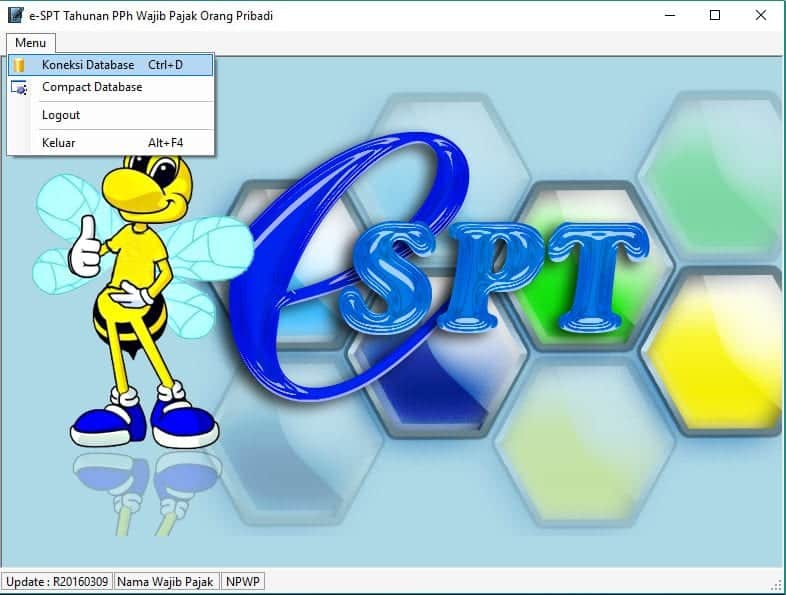Minimize the e-SPT window
This screenshot has height=595, width=786.
coord(670,16)
